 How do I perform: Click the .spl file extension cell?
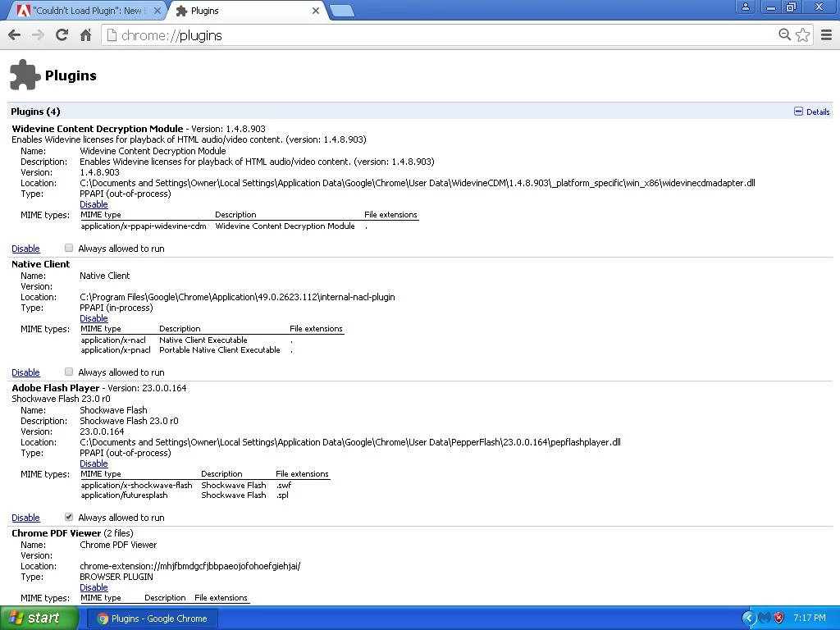click(282, 495)
